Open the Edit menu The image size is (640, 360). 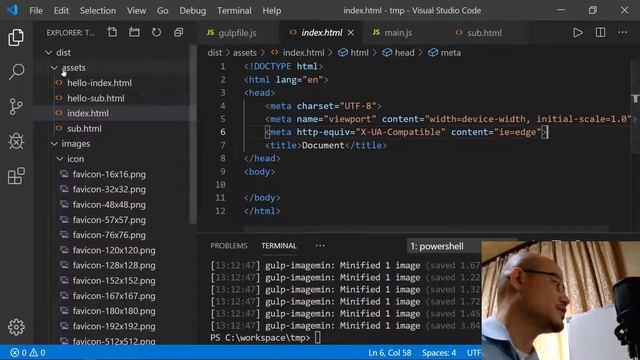point(61,11)
